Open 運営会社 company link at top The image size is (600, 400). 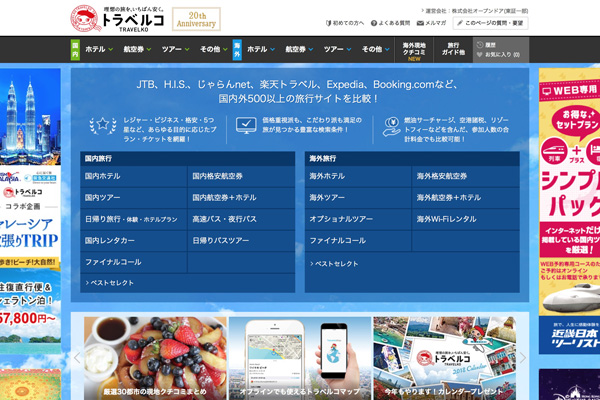coord(474,11)
